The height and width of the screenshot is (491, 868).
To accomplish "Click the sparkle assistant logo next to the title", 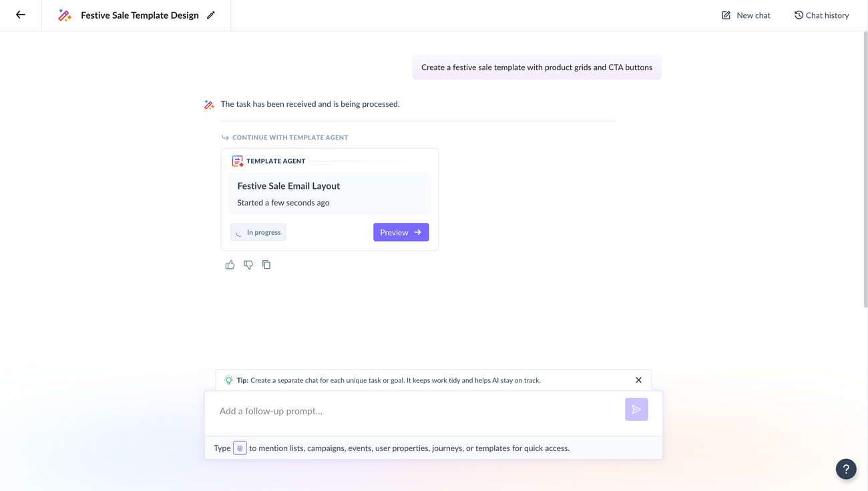I will pyautogui.click(x=65, y=14).
